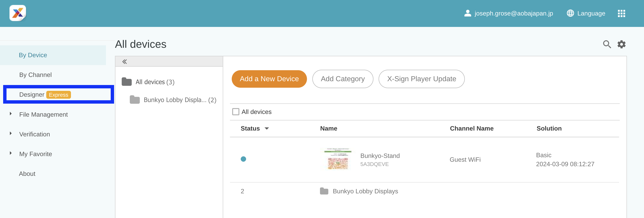The image size is (644, 218).
Task: Open settings gear icon
Action: (x=621, y=44)
